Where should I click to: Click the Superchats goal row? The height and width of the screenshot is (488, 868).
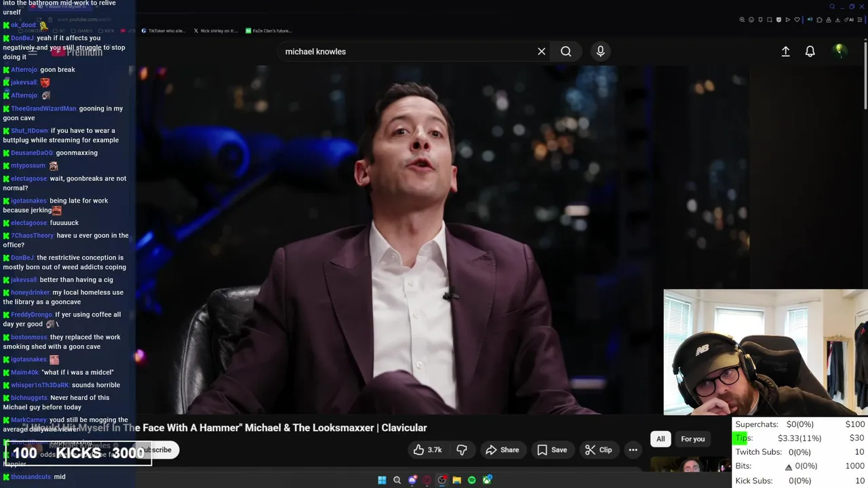800,424
